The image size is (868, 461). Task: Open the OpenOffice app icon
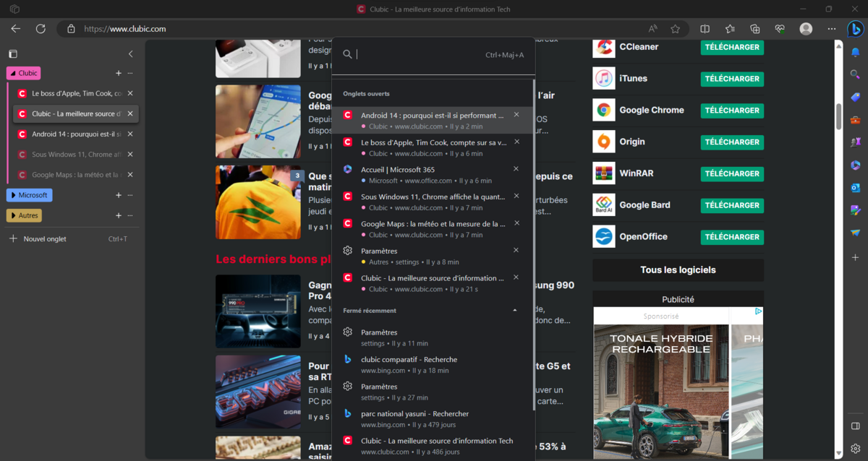pyautogui.click(x=603, y=236)
